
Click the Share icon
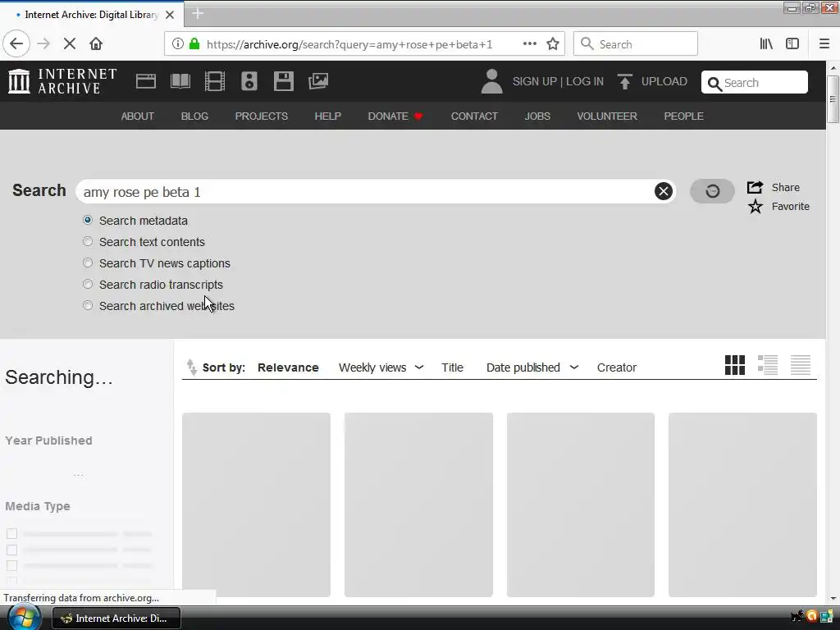click(x=755, y=187)
